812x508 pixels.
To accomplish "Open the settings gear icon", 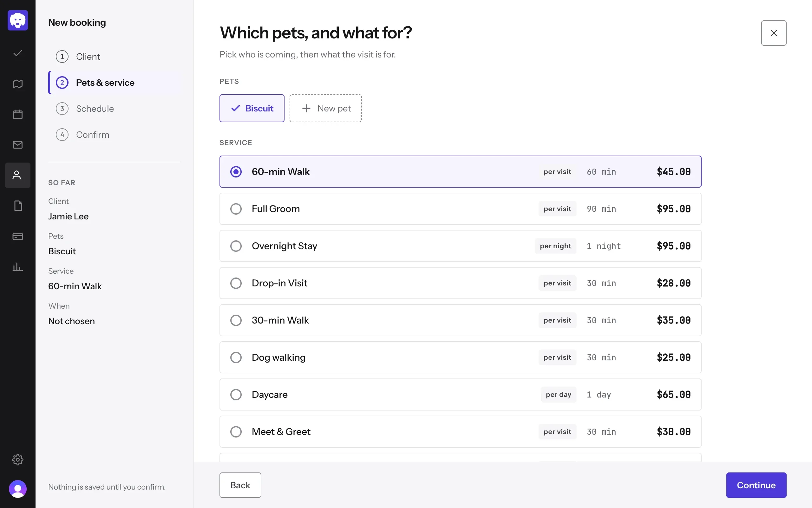I will [18, 459].
